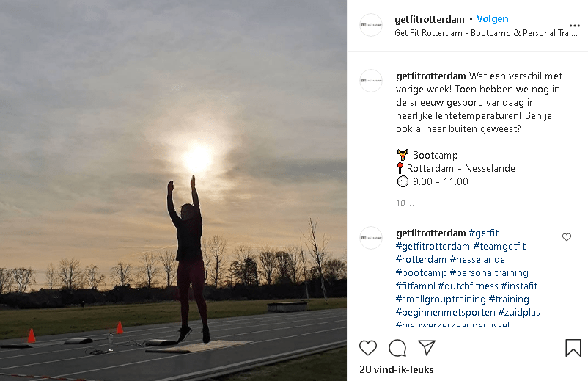The image size is (588, 381).
Task: Open the sunset bootcamp post photo
Action: pos(173,190)
